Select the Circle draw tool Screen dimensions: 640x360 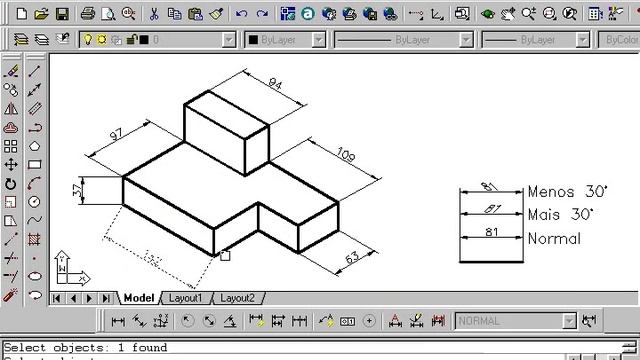tap(35, 202)
